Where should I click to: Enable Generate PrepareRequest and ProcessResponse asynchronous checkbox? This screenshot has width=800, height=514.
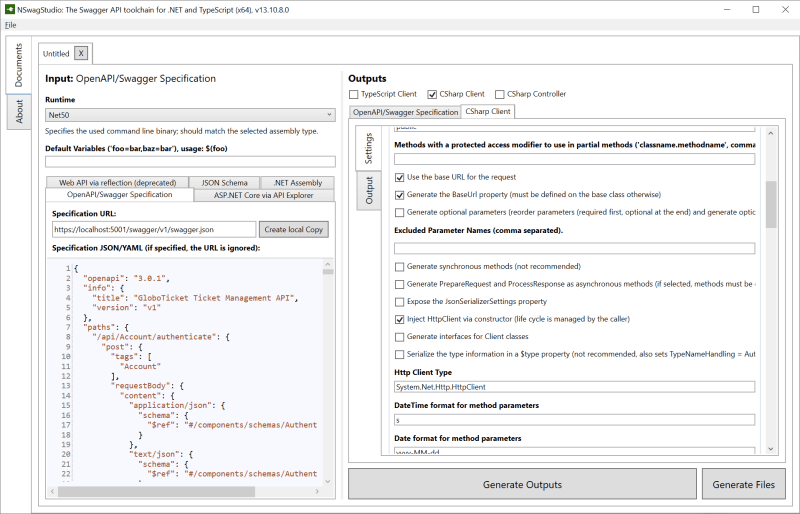click(399, 284)
